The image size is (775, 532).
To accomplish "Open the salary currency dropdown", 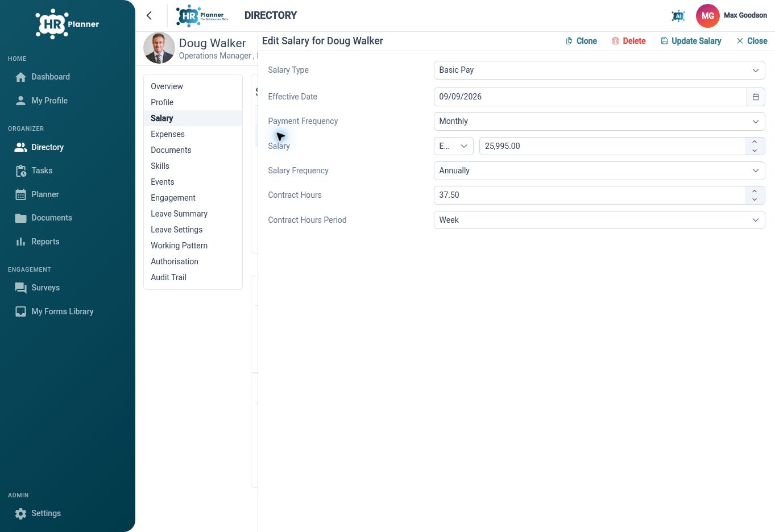I will pos(454,146).
